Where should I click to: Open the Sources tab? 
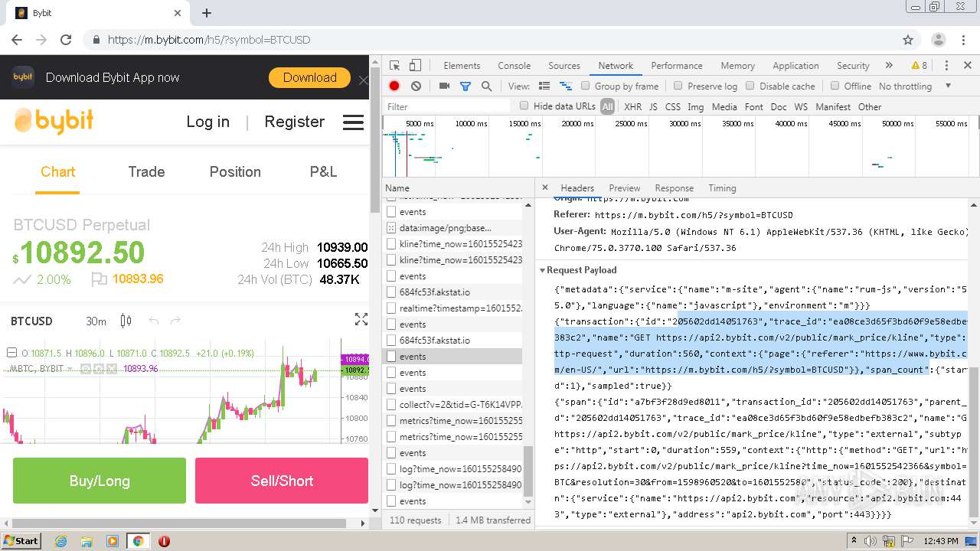564,66
